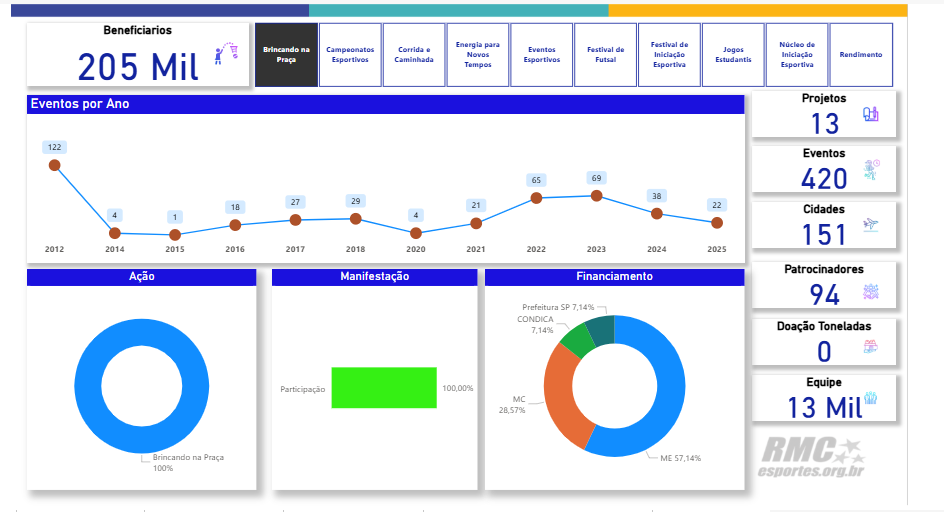
Task: Click the Patrocinadores group icon
Action: [871, 292]
